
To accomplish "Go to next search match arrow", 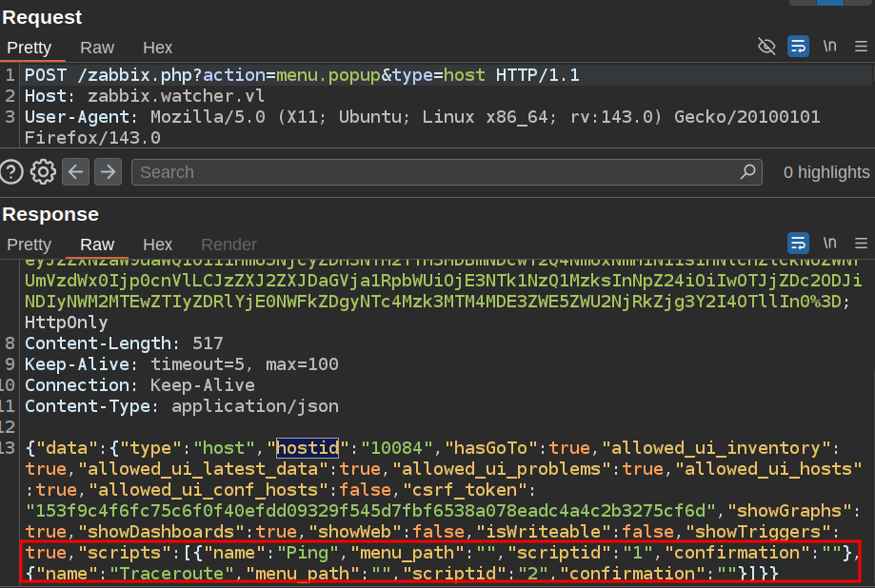I will (x=108, y=172).
